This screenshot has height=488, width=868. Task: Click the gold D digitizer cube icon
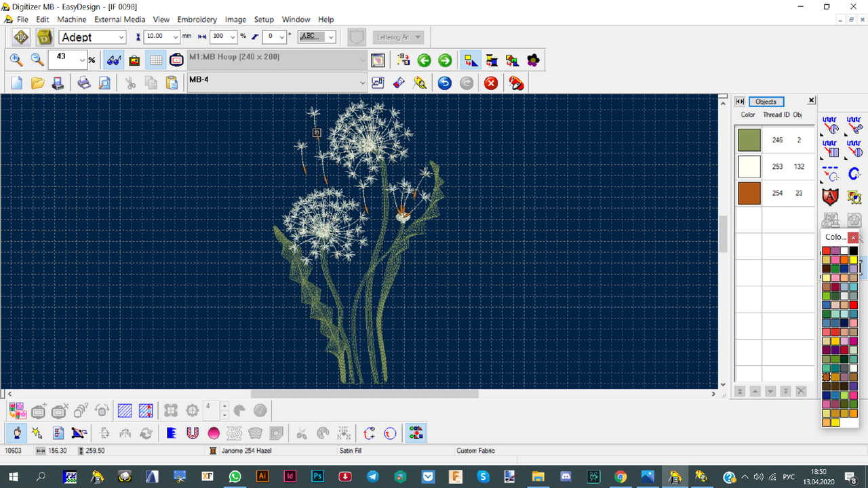[x=45, y=37]
